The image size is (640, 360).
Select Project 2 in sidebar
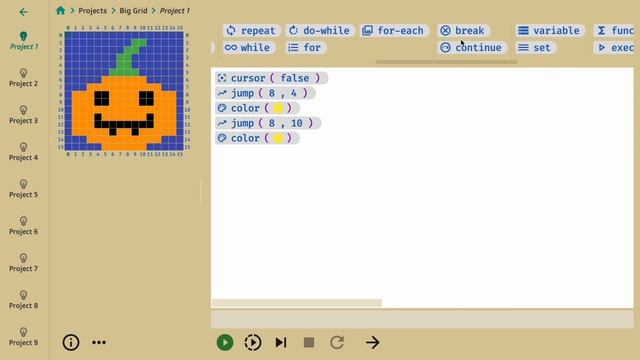[x=23, y=78]
